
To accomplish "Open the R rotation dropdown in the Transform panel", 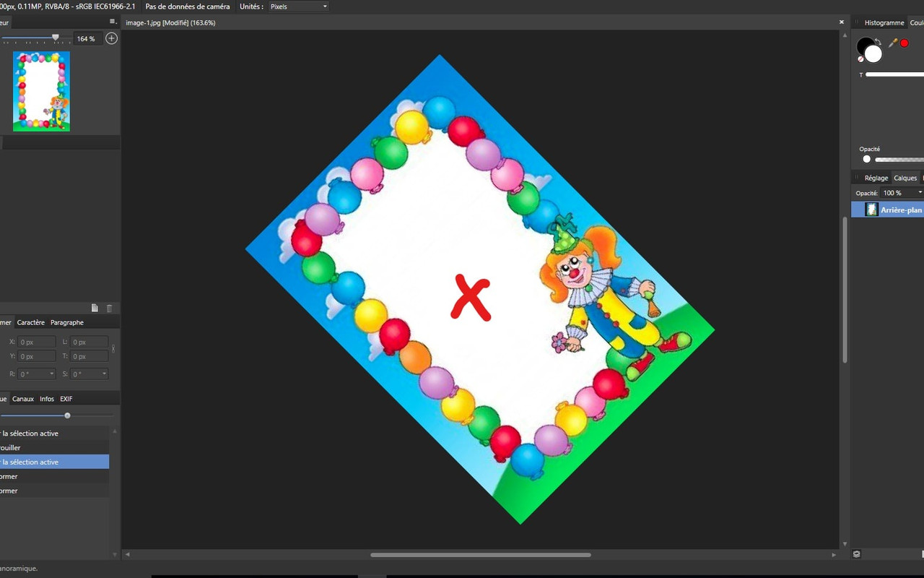I will coord(51,374).
